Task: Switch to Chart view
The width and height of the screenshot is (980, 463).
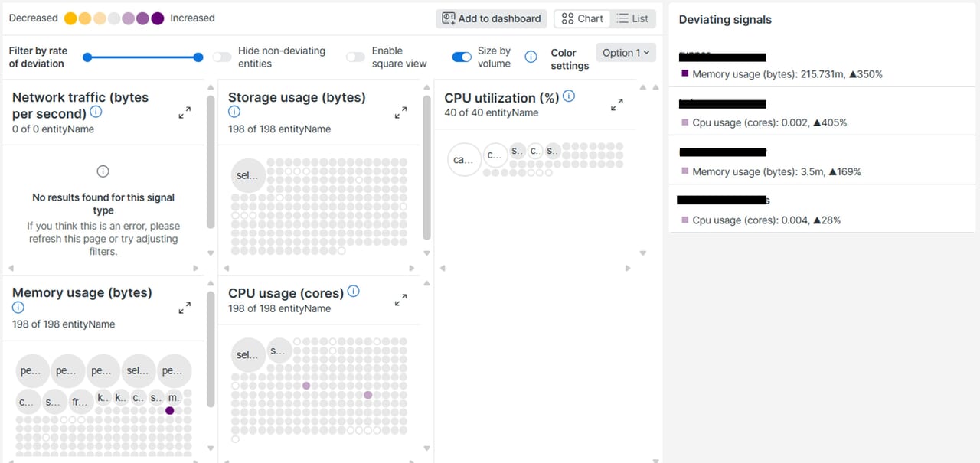Action: [583, 18]
